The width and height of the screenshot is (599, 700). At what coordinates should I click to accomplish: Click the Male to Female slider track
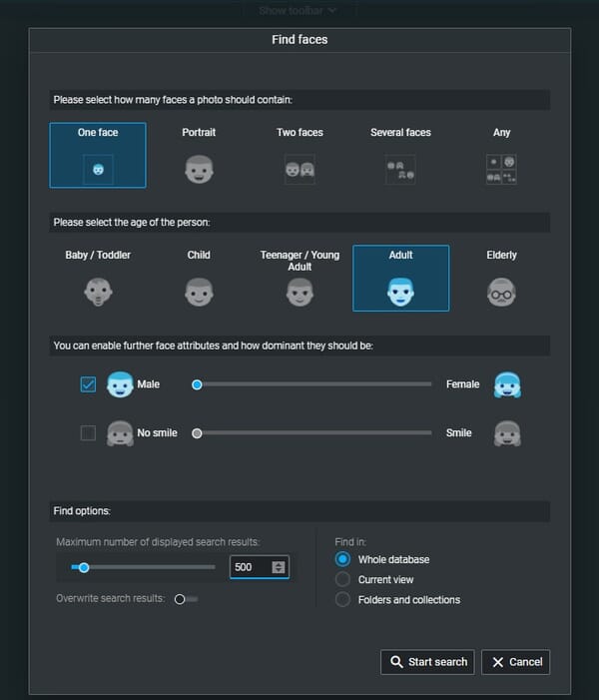tap(314, 384)
